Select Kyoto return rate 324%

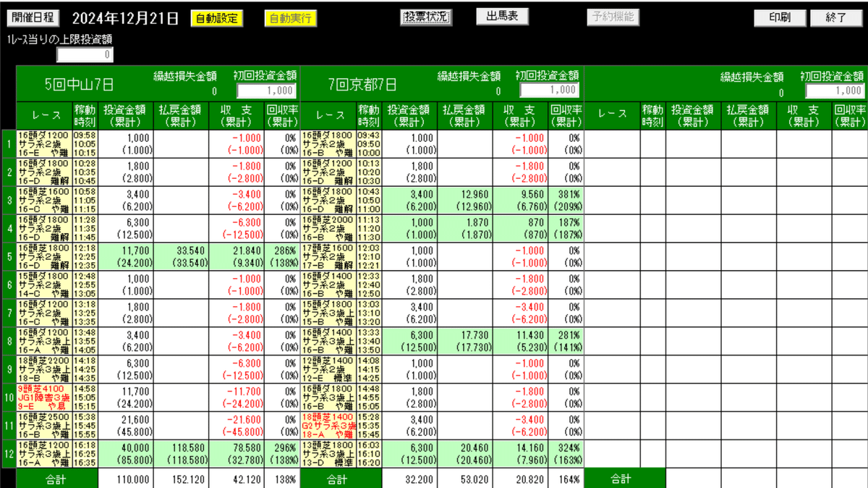[566, 454]
